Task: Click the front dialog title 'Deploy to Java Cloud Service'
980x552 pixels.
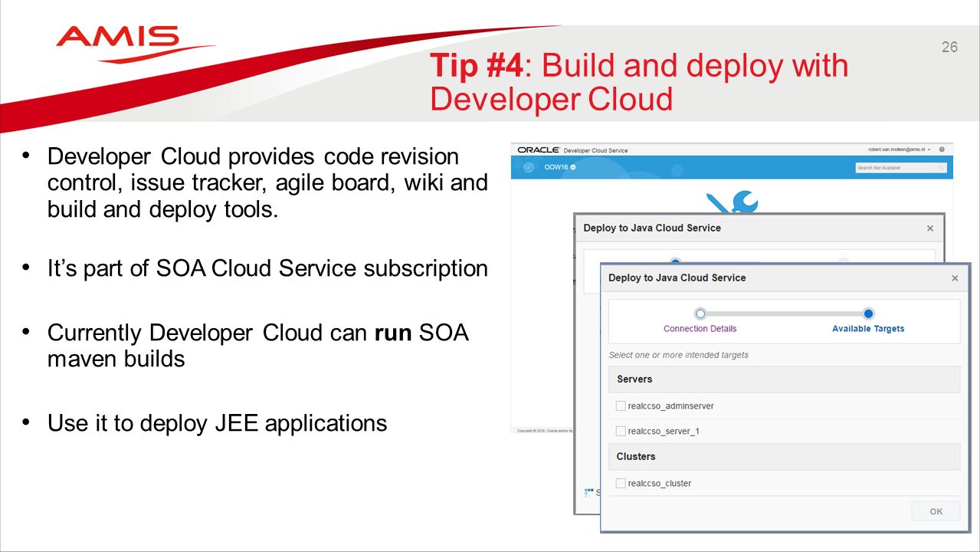Action: [677, 278]
